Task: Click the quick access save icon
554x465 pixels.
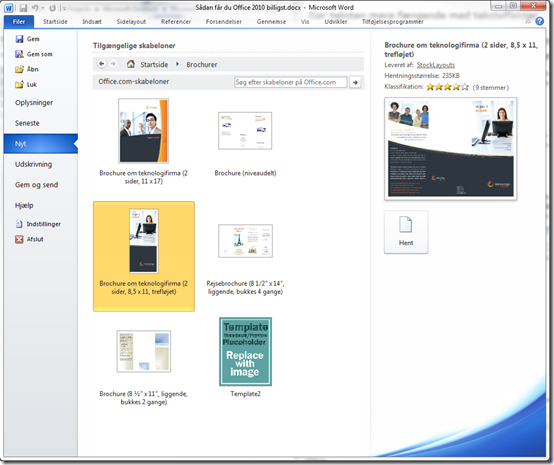Action: click(23, 8)
